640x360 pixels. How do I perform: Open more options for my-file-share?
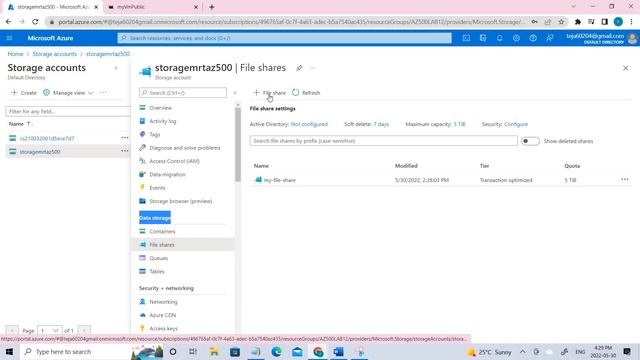(625, 180)
